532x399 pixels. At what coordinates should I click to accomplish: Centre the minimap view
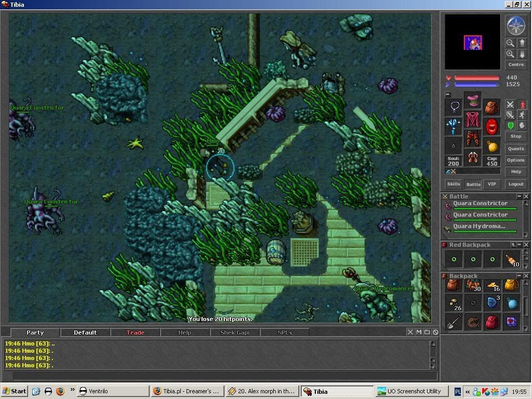pos(516,64)
